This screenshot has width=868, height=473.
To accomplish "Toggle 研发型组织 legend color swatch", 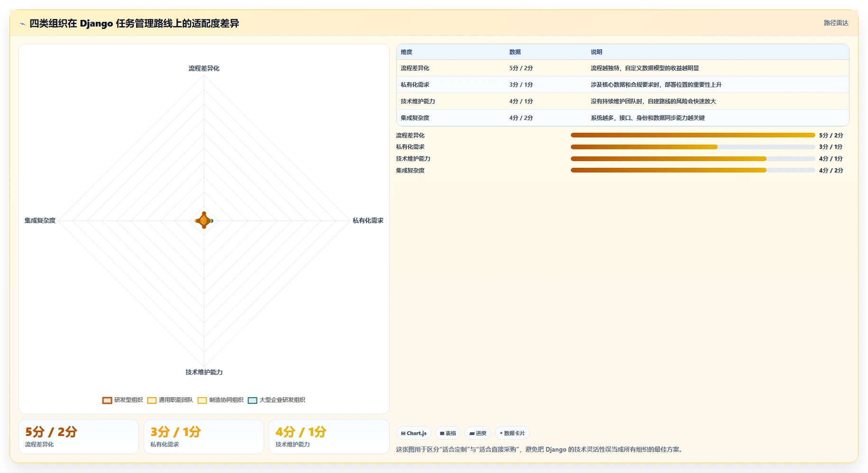I will [x=107, y=400].
